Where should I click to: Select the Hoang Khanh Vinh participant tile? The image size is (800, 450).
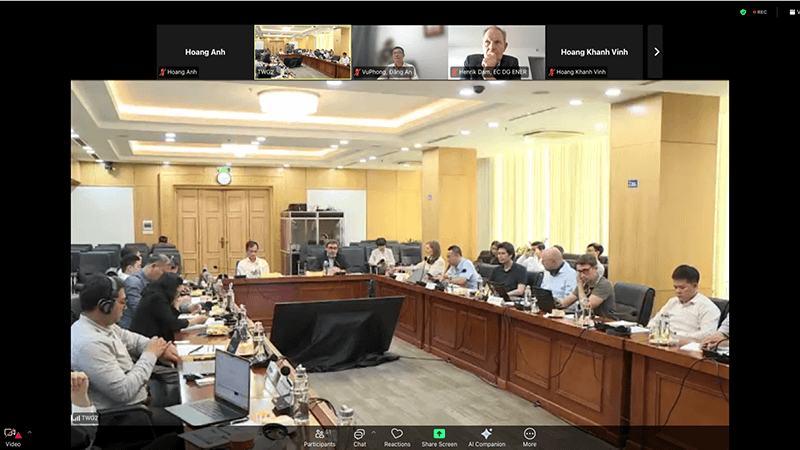(x=594, y=52)
